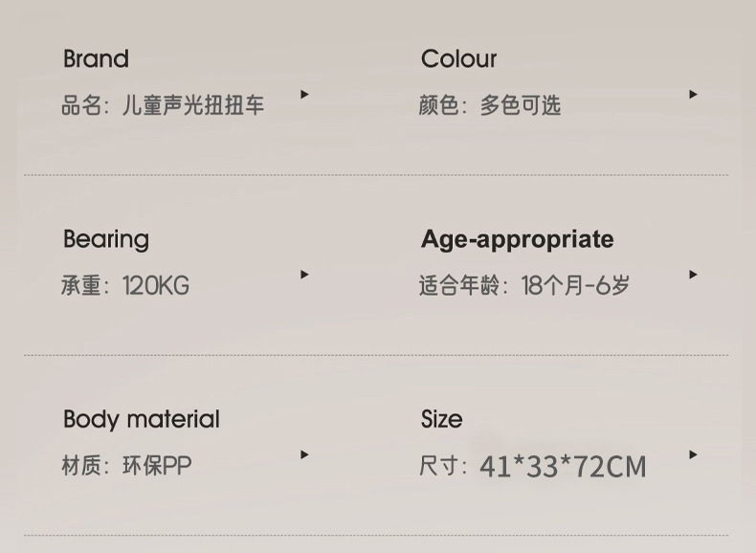Expand the Size row arrow
756x553 pixels.
pos(693,454)
